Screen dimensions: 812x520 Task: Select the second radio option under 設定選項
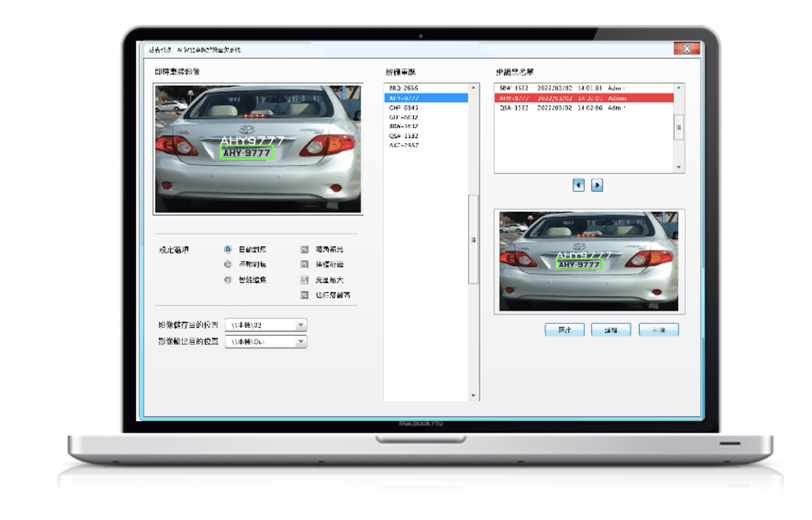(x=228, y=265)
